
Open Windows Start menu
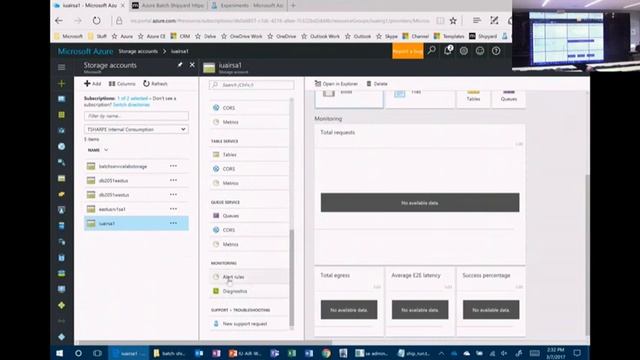(60, 353)
